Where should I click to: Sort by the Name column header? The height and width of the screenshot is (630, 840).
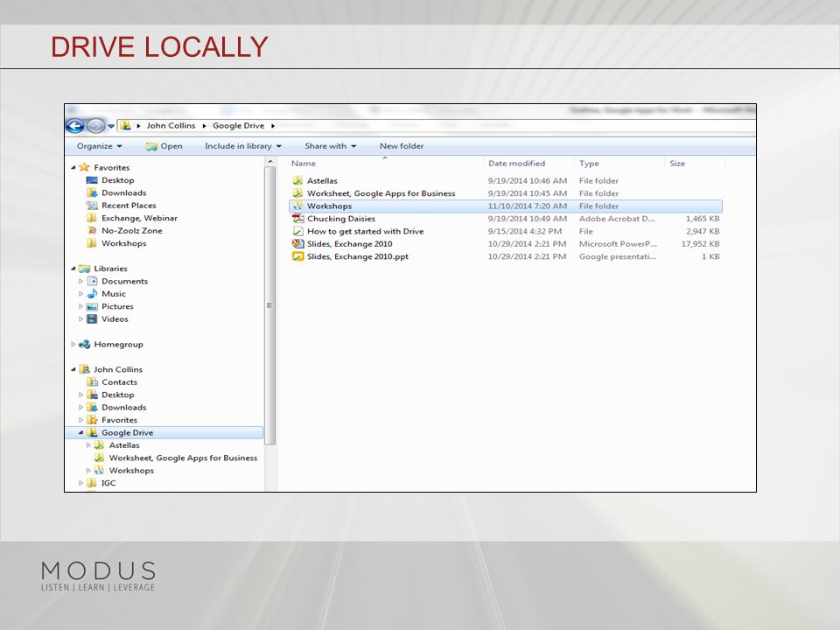304,164
